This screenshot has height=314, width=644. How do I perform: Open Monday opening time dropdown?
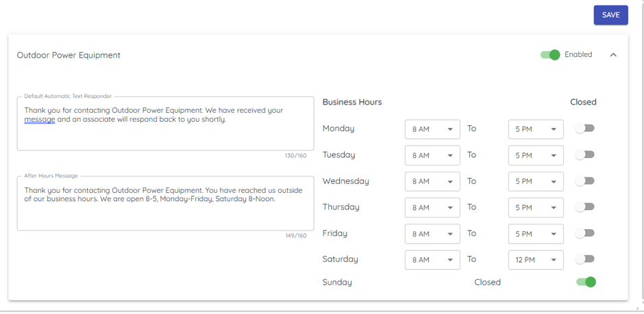(x=432, y=129)
